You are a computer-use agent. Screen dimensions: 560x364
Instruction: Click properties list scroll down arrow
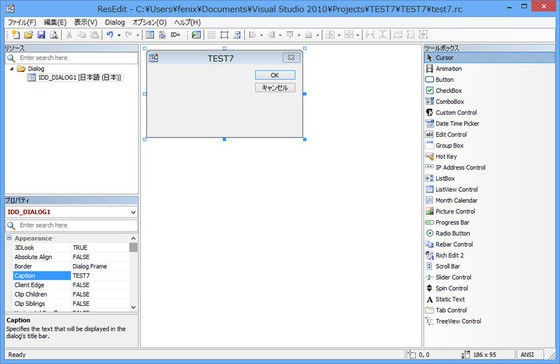pos(133,307)
